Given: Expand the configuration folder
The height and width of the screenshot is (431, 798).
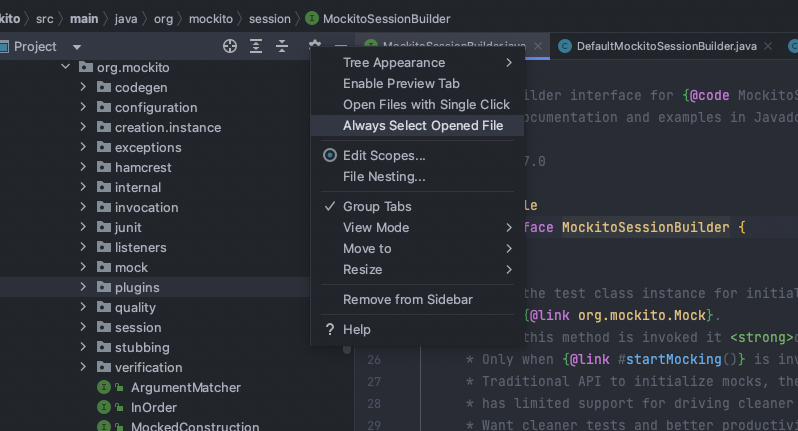Looking at the screenshot, I should point(83,107).
